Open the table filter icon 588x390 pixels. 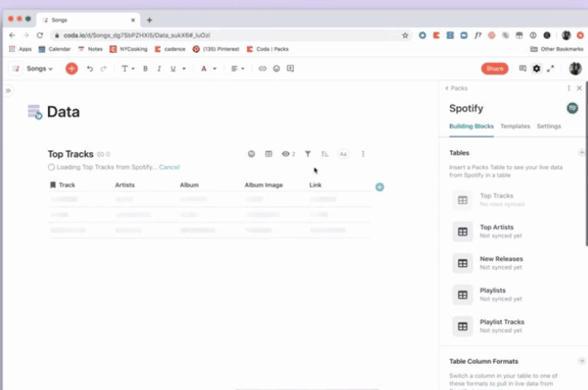[x=307, y=154]
